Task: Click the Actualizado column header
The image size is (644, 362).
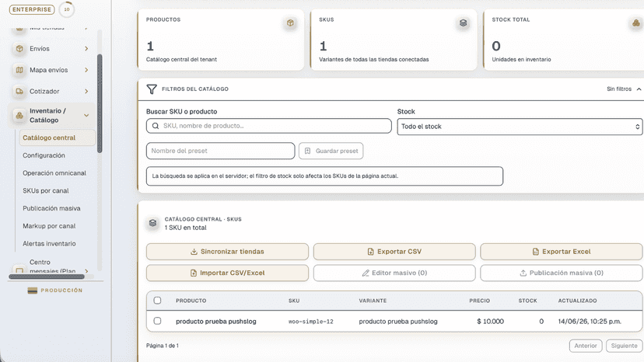Action: (x=577, y=301)
